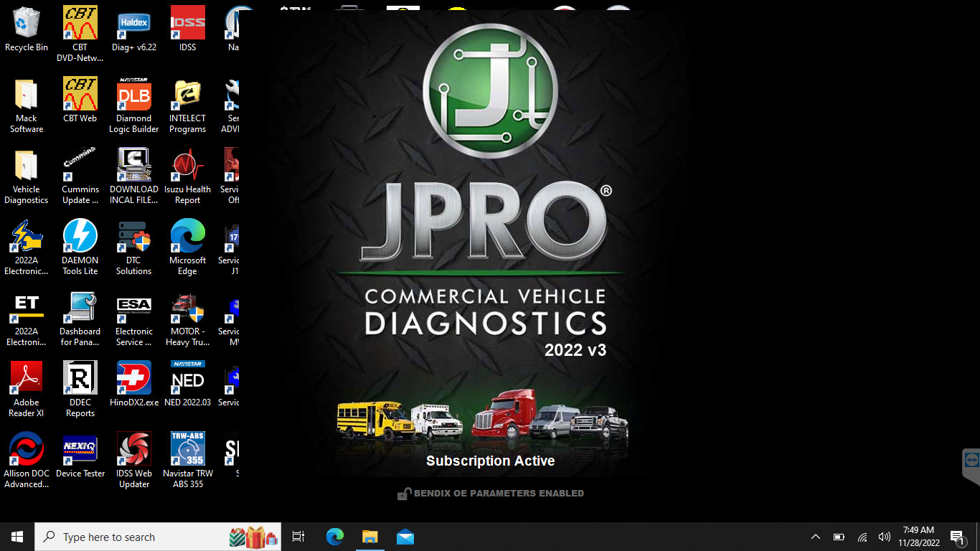Open the Mack Software folder

[27, 95]
